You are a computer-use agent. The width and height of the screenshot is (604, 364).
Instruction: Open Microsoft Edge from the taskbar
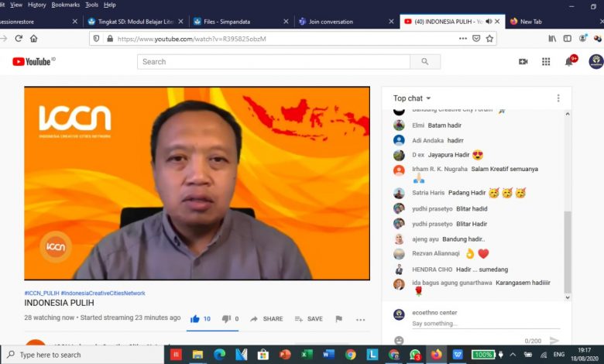[x=220, y=355]
